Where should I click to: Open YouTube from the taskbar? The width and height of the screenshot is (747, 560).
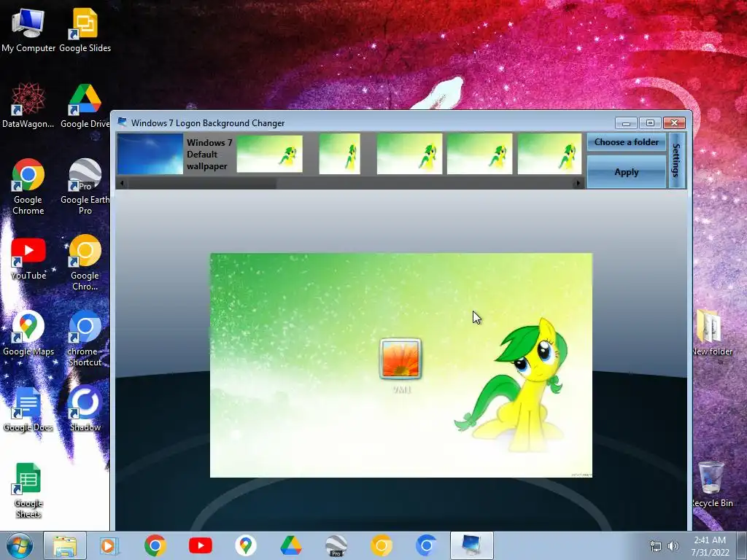point(200,545)
